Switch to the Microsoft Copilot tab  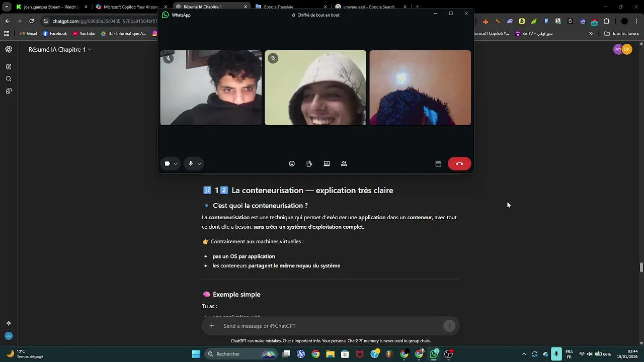click(131, 7)
